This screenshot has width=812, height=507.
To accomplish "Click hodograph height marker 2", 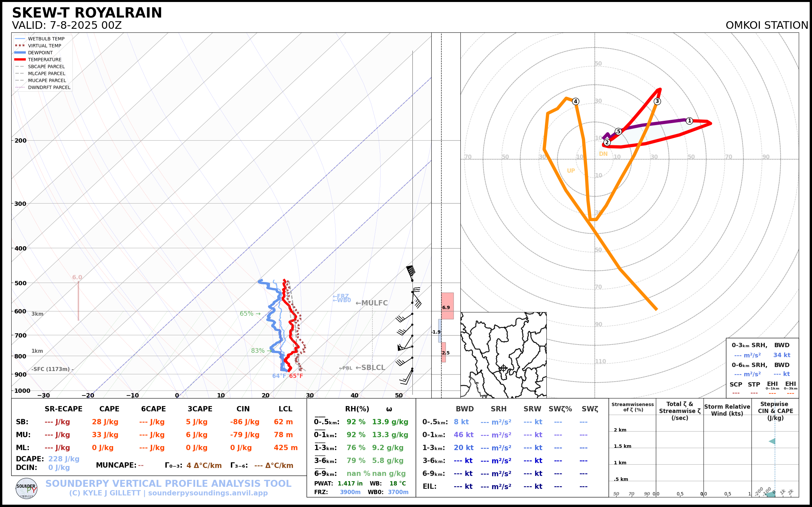I will pos(607,143).
